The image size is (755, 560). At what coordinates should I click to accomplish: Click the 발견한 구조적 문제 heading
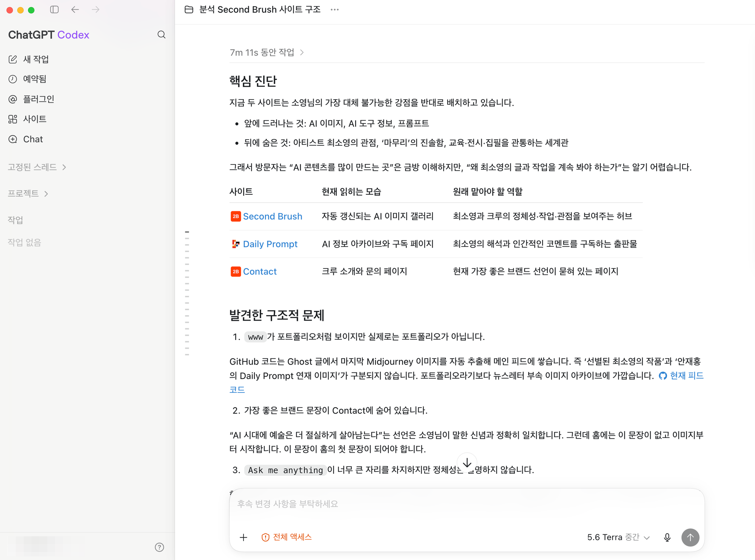click(x=277, y=315)
